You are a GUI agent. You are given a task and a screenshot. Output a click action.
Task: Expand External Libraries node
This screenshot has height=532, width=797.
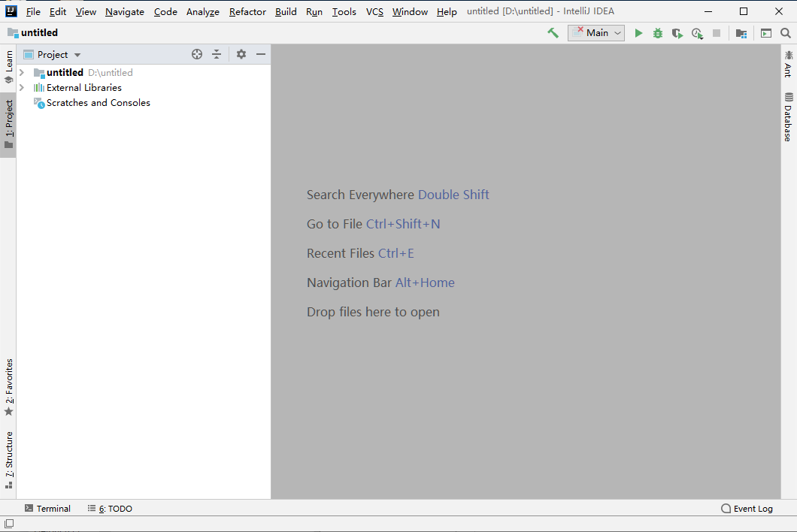pyautogui.click(x=22, y=88)
